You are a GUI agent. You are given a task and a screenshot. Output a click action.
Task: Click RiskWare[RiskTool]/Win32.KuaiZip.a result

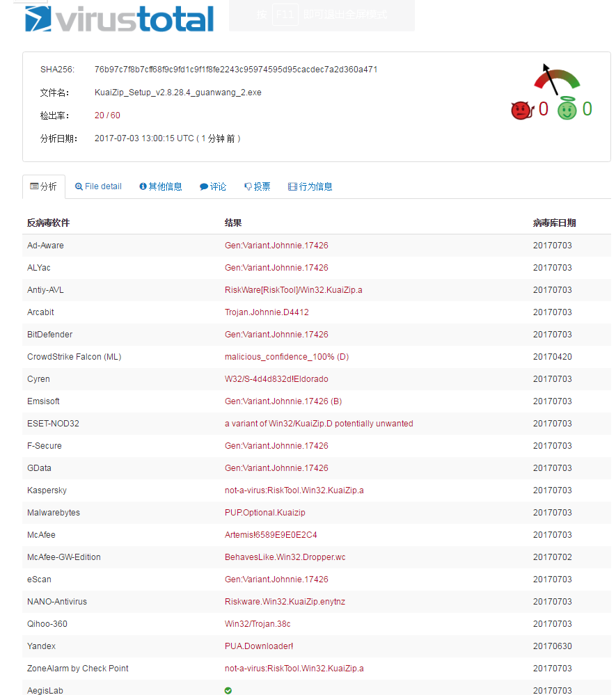pos(293,290)
